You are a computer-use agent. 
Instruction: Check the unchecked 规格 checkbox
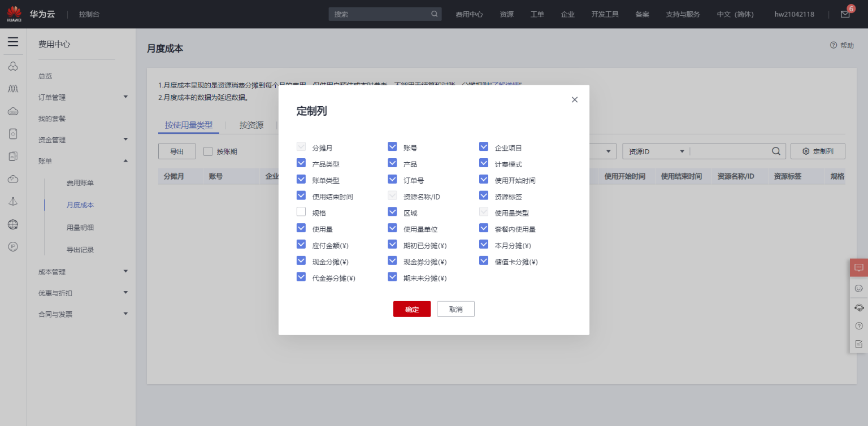click(x=301, y=212)
